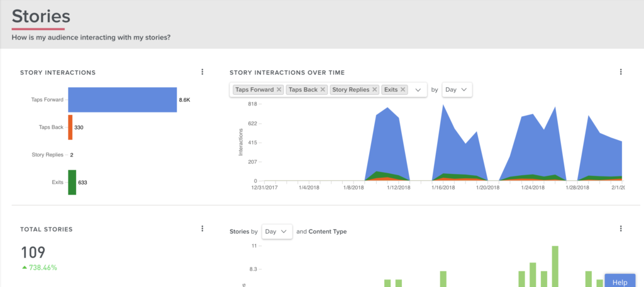644x287 pixels.
Task: Click the Taps Back axis label
Action: coord(51,127)
